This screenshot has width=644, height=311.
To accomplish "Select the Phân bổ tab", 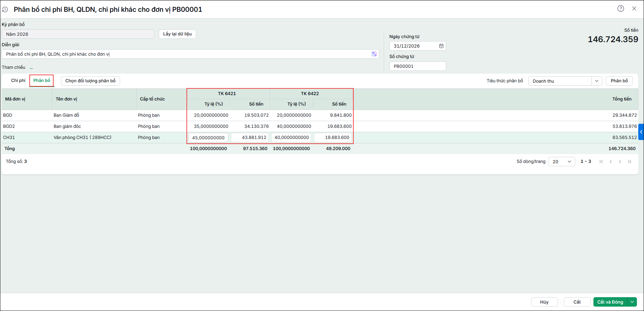I will (x=42, y=81).
